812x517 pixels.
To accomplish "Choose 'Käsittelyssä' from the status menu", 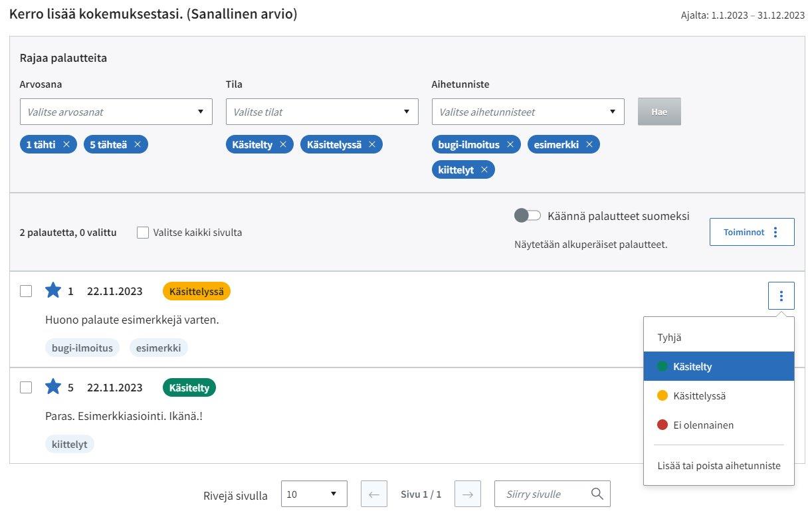I will [699, 396].
